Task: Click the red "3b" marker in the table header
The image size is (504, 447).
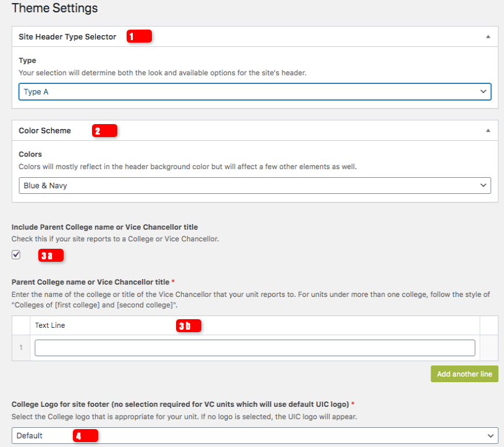Action: coord(189,326)
